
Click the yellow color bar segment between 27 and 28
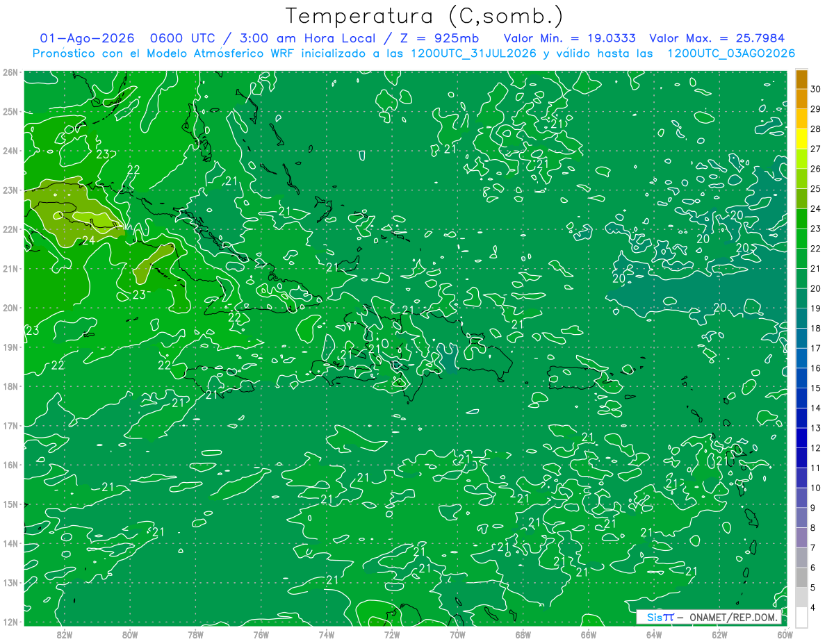coord(801,140)
